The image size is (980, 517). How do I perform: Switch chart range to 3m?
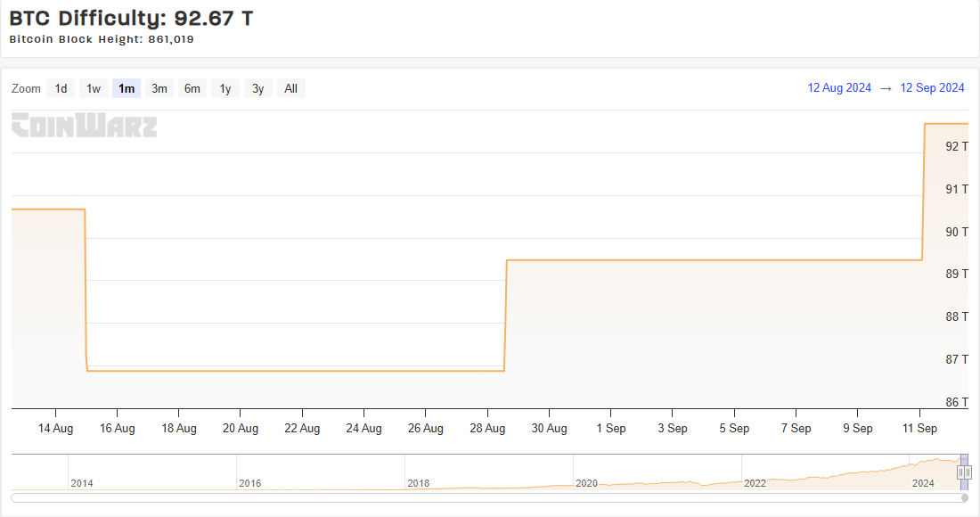(159, 88)
